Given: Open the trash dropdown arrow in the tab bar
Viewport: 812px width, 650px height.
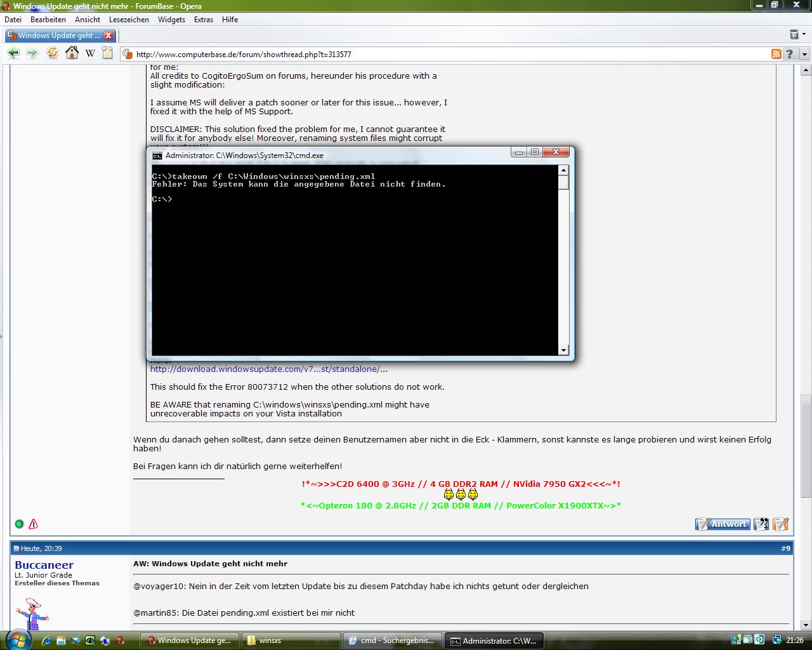Looking at the screenshot, I should click(x=805, y=35).
